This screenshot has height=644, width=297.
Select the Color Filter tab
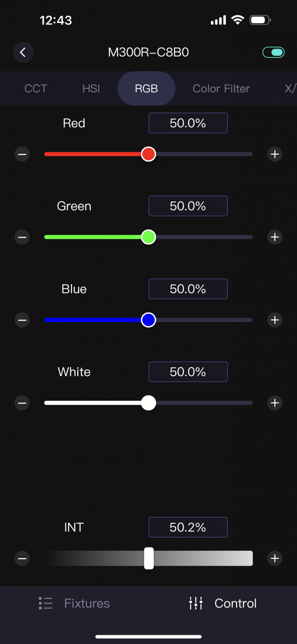(x=221, y=89)
